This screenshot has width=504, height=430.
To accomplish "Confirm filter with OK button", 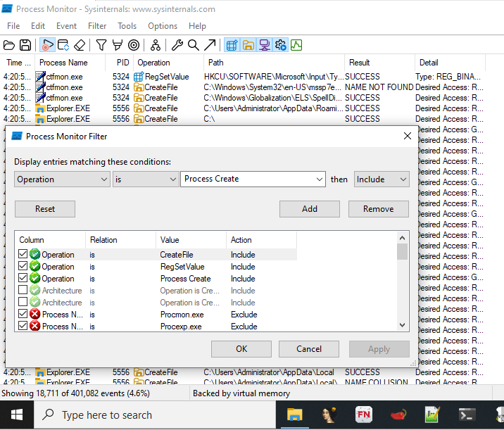I will [241, 349].
